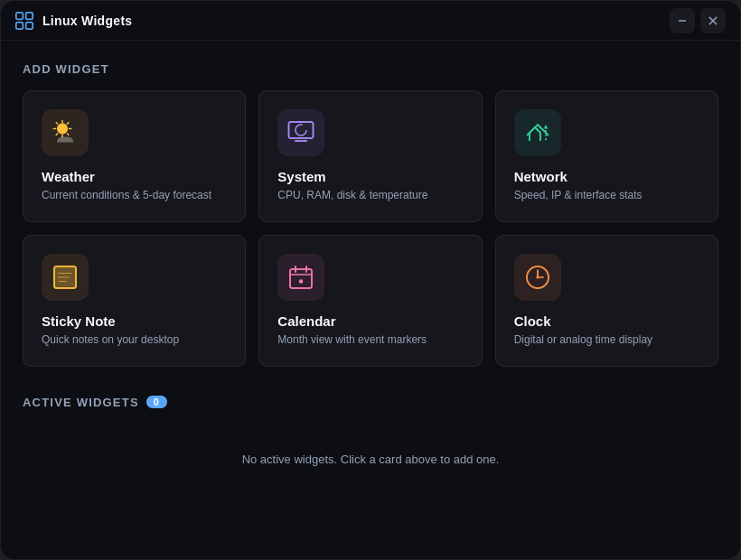This screenshot has height=560, width=741.
Task: Click 'CPU, RAM, disk & temperature' text
Action: click(x=352, y=195)
